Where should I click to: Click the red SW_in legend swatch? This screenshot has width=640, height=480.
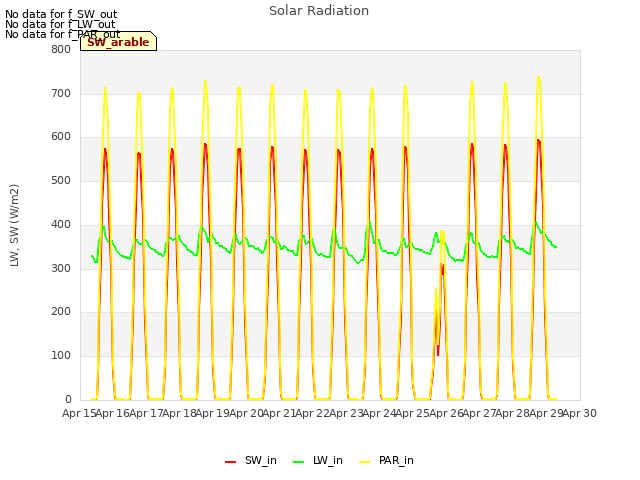pos(231,462)
